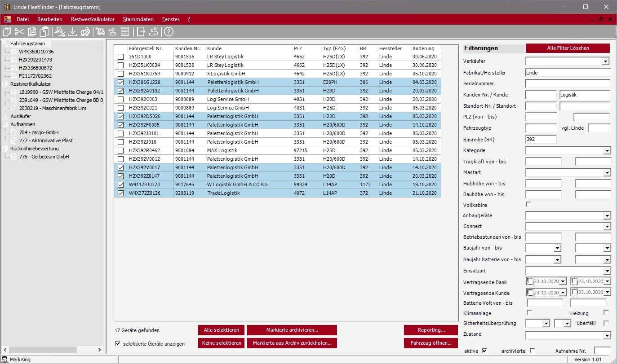Click the add person toolbar icon
This screenshot has height=364, width=617.
pyautogui.click(x=112, y=31)
